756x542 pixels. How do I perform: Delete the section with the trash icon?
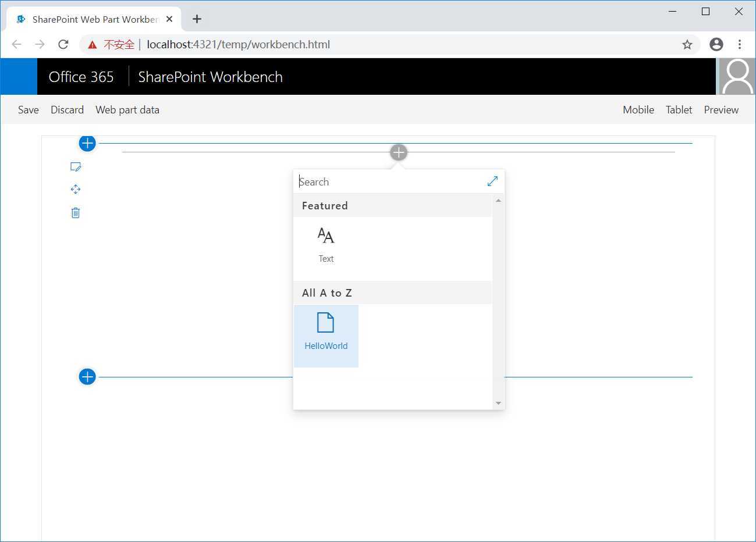coord(76,213)
